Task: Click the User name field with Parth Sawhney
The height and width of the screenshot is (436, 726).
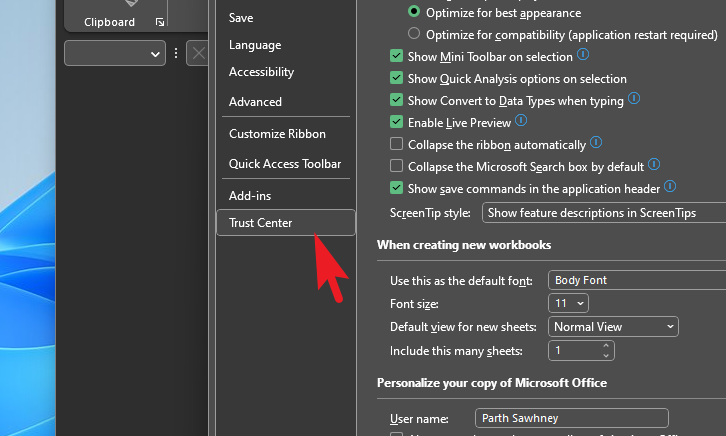Action: tap(572, 418)
